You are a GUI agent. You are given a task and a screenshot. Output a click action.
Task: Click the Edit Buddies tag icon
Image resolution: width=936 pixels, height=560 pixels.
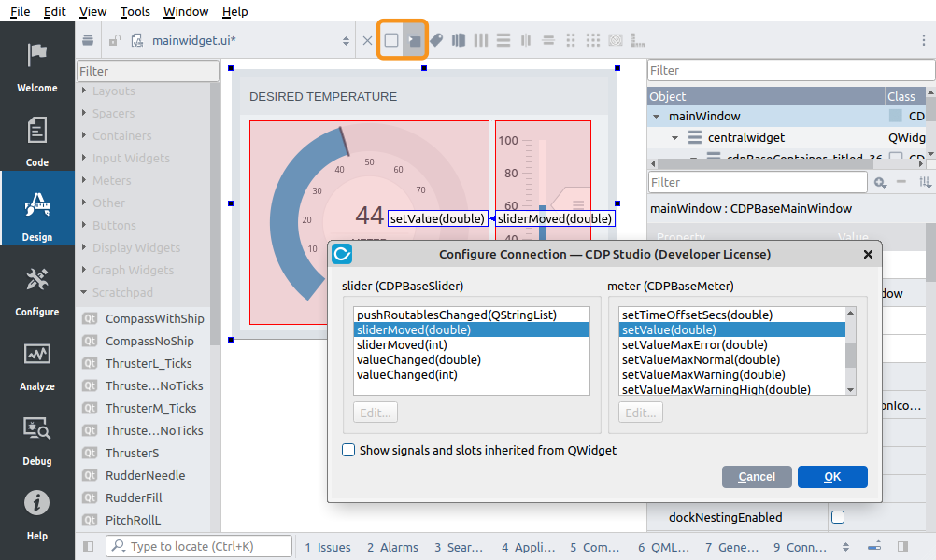click(x=436, y=40)
